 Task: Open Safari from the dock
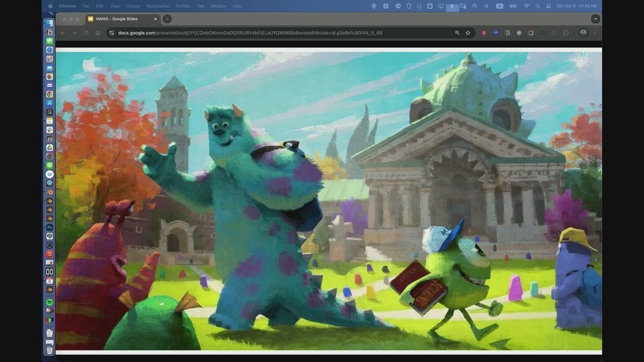point(49,50)
